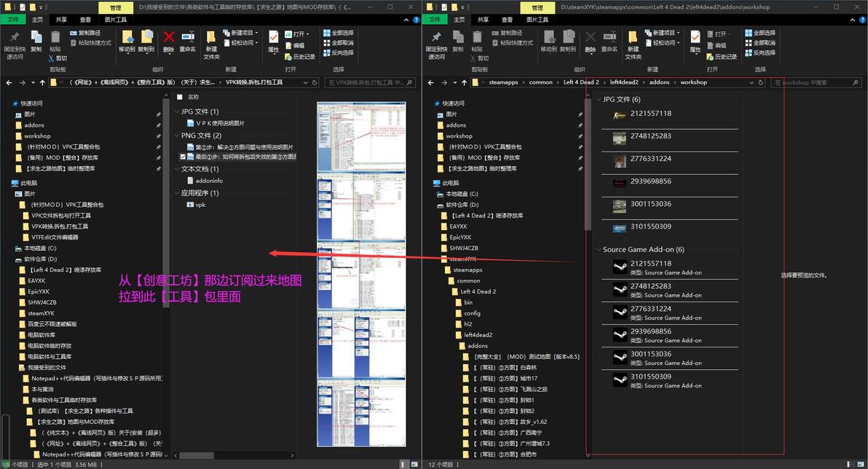868x469 pixels.
Task: Open 图片工具 tab in left window
Action: tap(115, 20)
